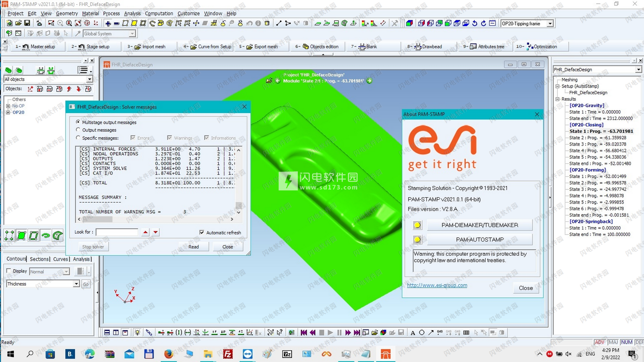Image resolution: width=644 pixels, height=362 pixels.
Task: Open the Geometry menu
Action: [67, 14]
